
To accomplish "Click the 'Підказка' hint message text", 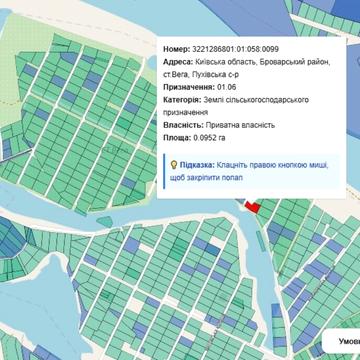I will (249, 171).
